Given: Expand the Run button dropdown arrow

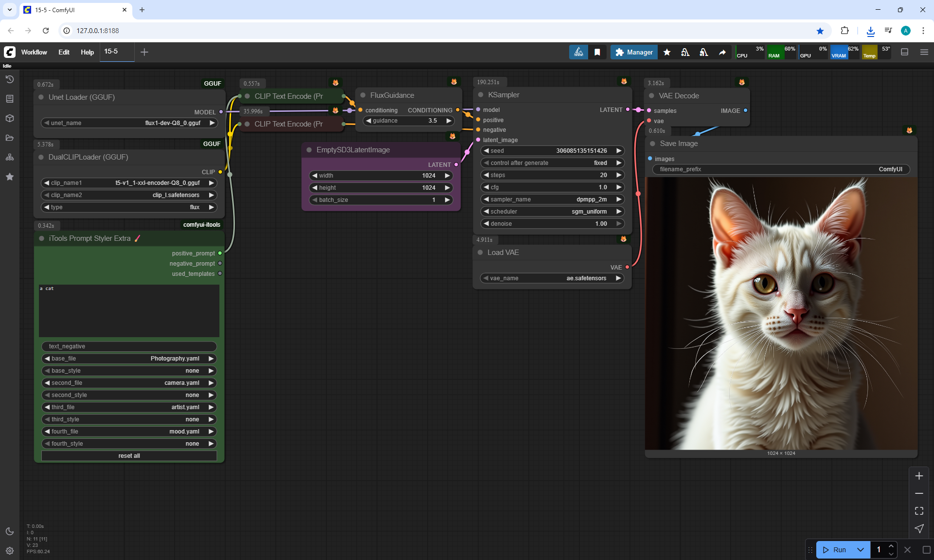Looking at the screenshot, I should (x=860, y=550).
